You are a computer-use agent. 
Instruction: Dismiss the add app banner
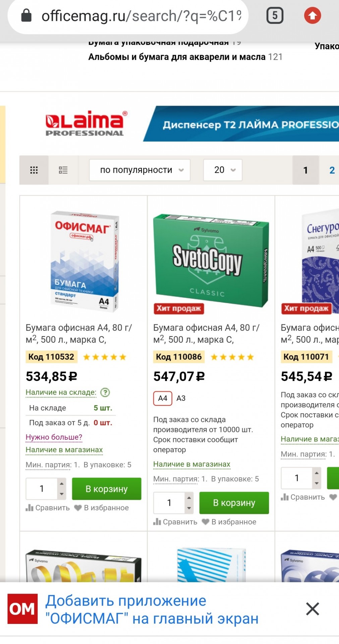pyautogui.click(x=313, y=609)
